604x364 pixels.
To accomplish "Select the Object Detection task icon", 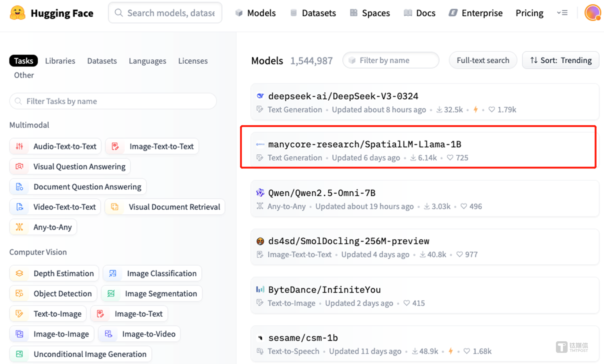I will [20, 293].
